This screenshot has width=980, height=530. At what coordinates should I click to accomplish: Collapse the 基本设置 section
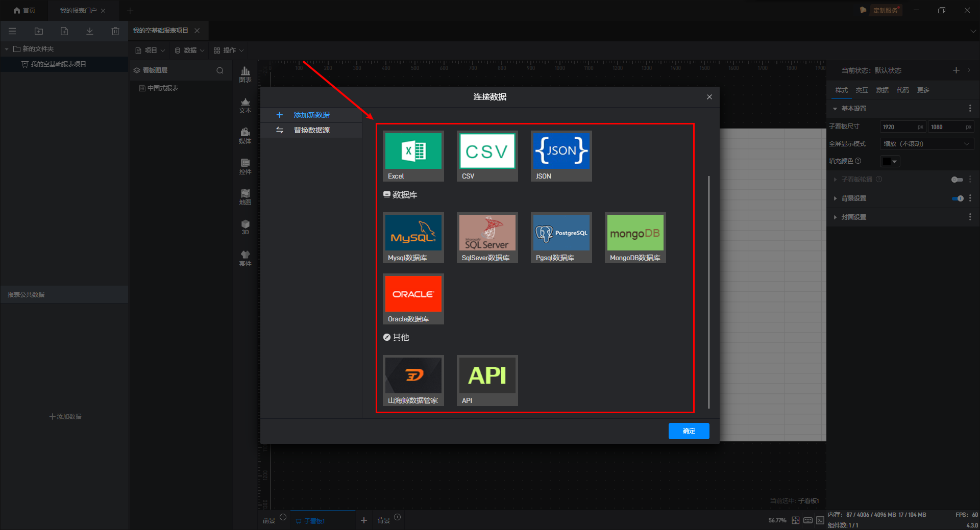835,109
